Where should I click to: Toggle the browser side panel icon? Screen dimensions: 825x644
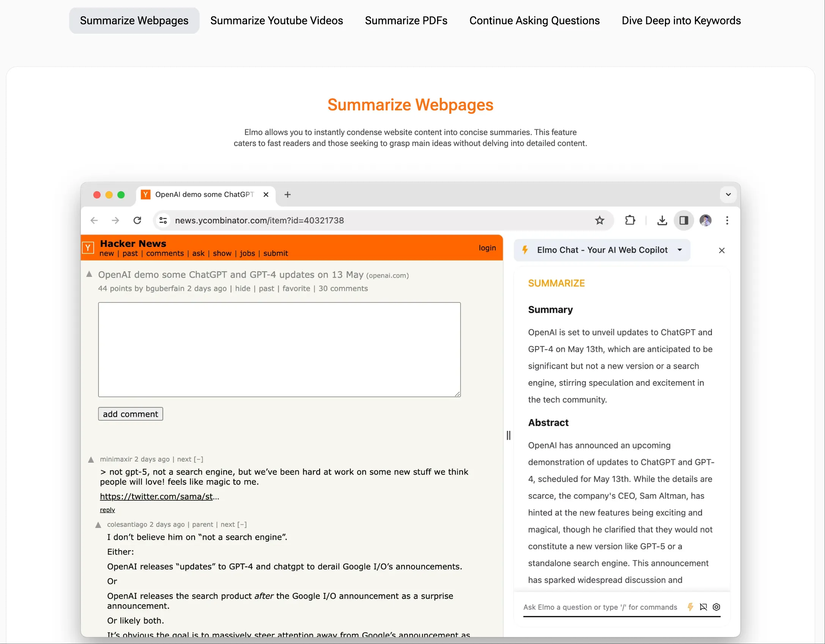point(684,220)
